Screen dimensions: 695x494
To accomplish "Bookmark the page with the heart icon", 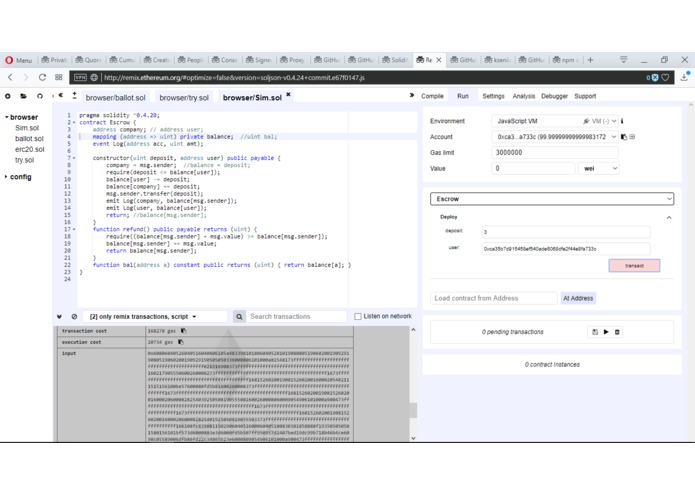I will (665, 78).
